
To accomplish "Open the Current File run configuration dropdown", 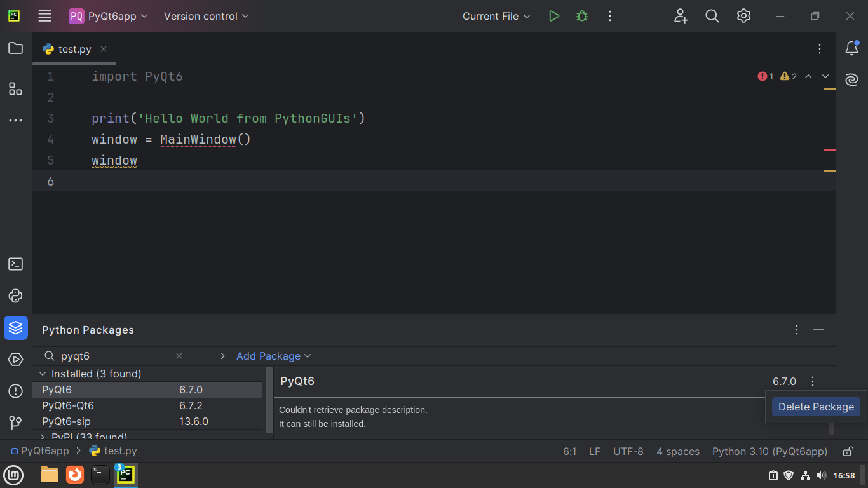I will [x=496, y=16].
